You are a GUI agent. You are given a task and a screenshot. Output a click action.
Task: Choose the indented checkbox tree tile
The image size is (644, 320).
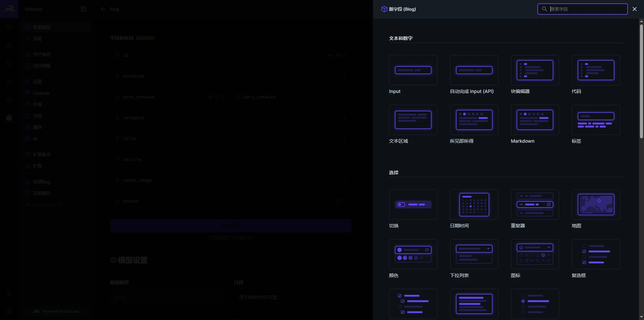click(x=413, y=304)
